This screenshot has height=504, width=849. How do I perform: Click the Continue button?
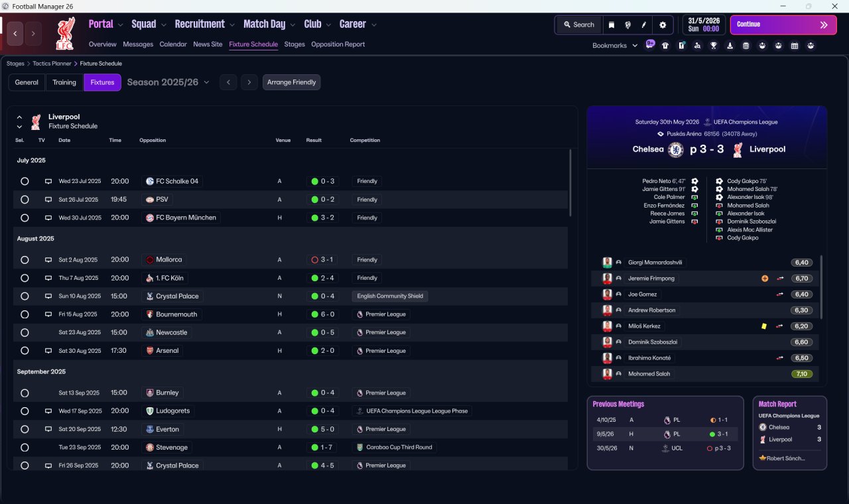pyautogui.click(x=783, y=25)
